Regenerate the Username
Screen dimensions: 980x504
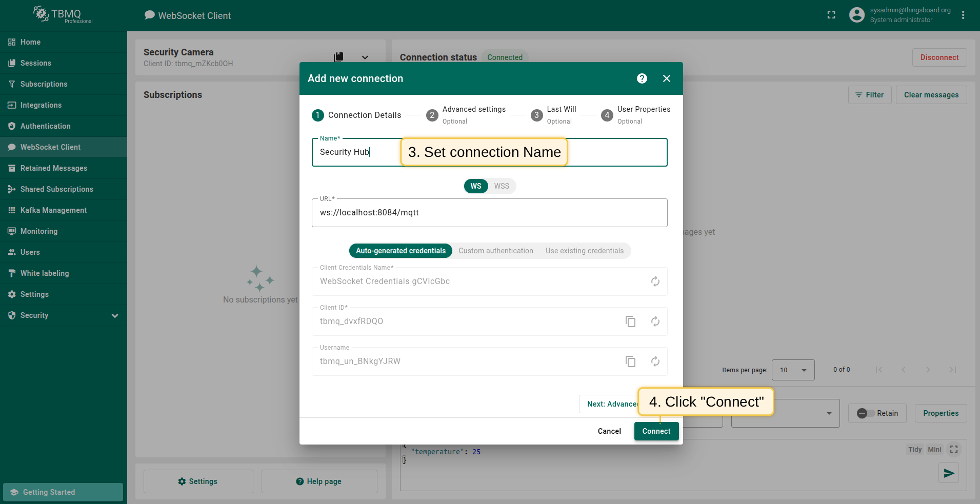click(x=655, y=361)
